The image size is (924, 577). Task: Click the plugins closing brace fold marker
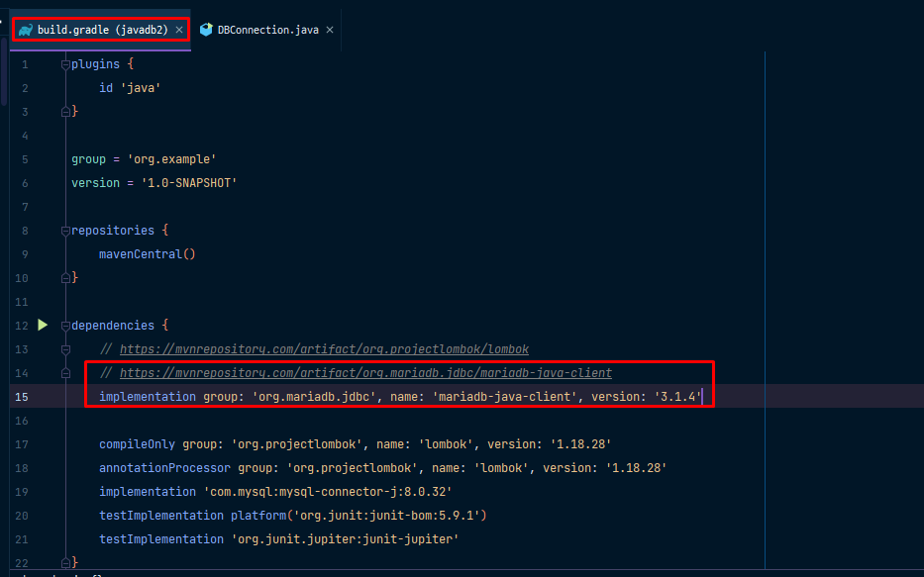tap(65, 112)
